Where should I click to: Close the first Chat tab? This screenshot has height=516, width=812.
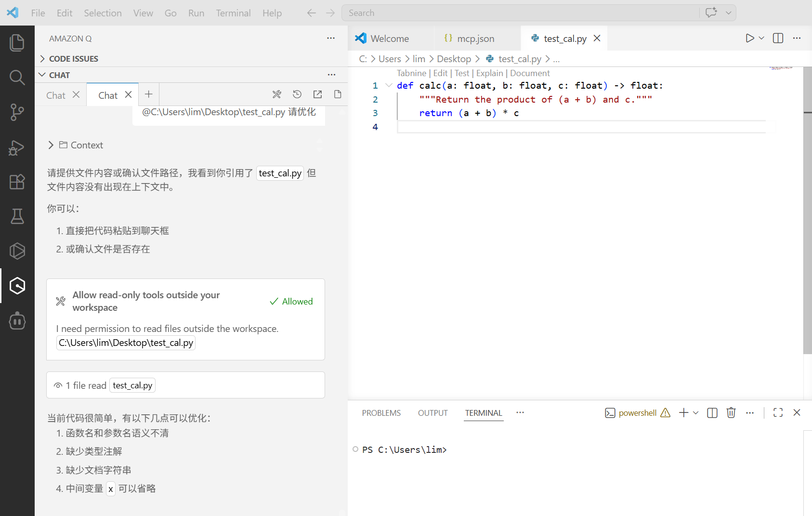pyautogui.click(x=76, y=95)
